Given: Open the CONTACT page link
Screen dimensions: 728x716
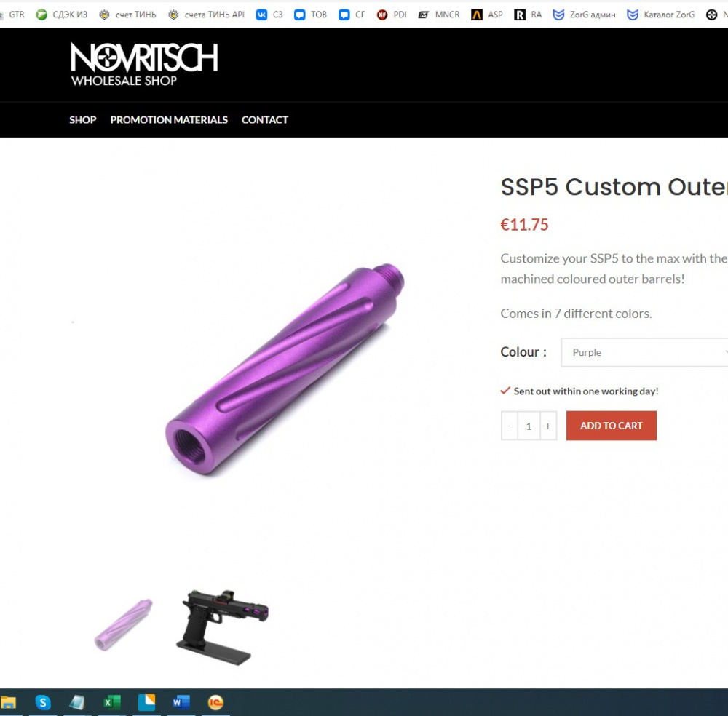Looking at the screenshot, I should click(265, 120).
